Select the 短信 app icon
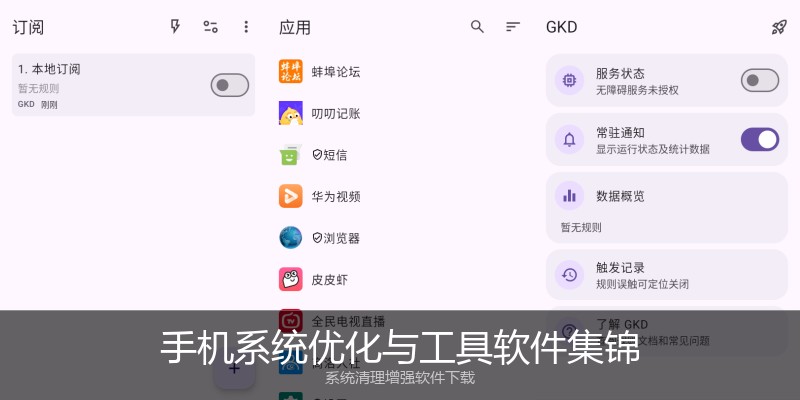Image resolution: width=800 pixels, height=400 pixels. (x=291, y=155)
